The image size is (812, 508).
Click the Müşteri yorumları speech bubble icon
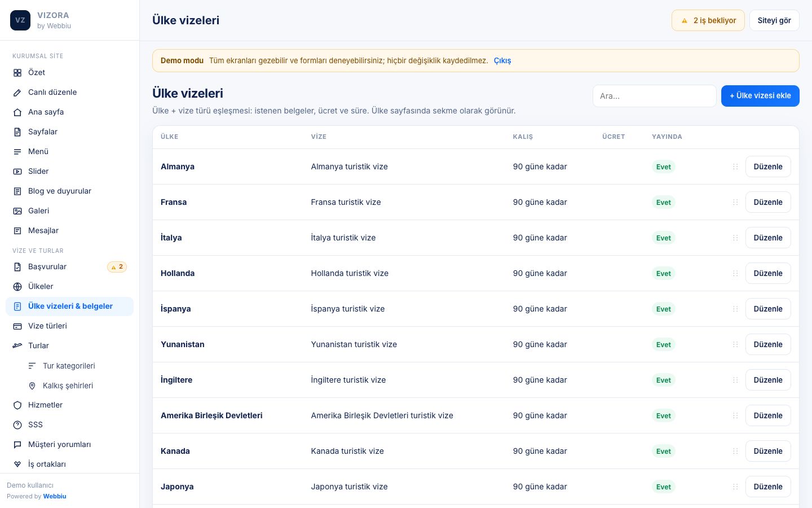[17, 445]
